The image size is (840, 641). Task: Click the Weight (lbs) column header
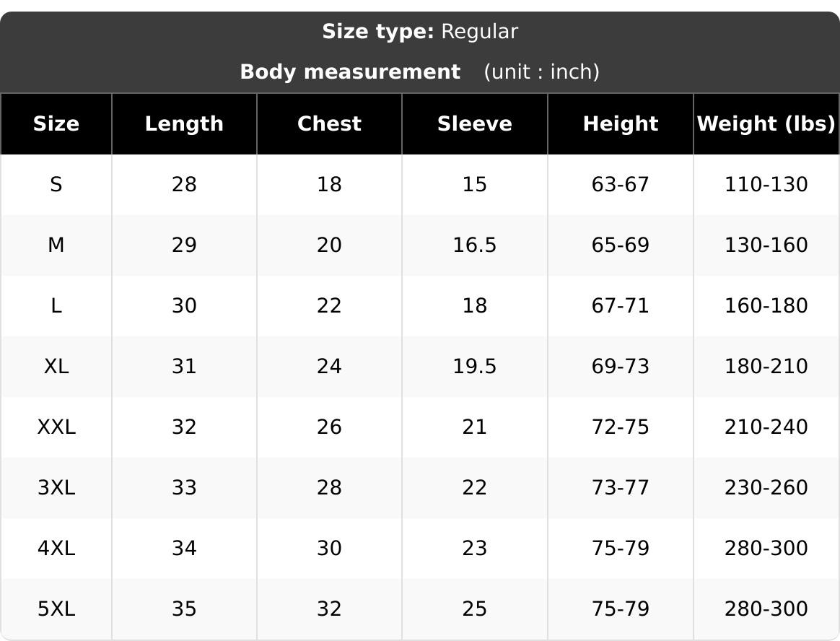click(766, 124)
